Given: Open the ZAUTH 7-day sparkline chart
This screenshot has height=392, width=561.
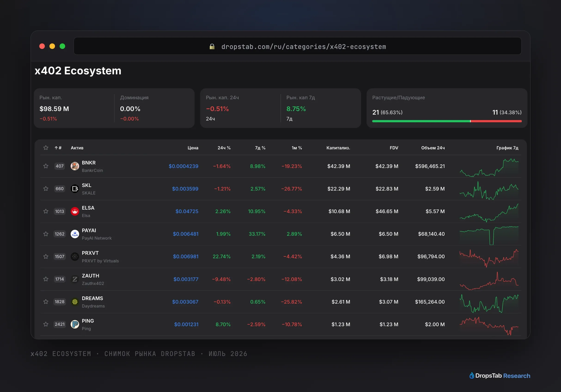Looking at the screenshot, I should [489, 281].
